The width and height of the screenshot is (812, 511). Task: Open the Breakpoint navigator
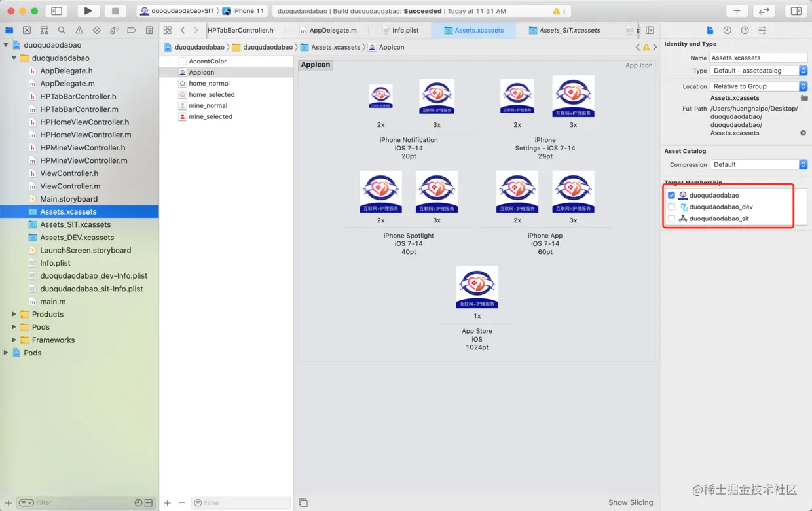coord(132,30)
